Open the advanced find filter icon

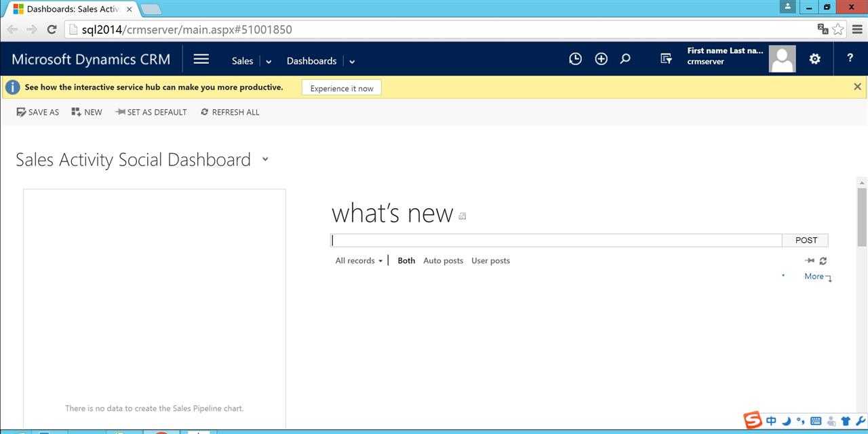click(666, 59)
